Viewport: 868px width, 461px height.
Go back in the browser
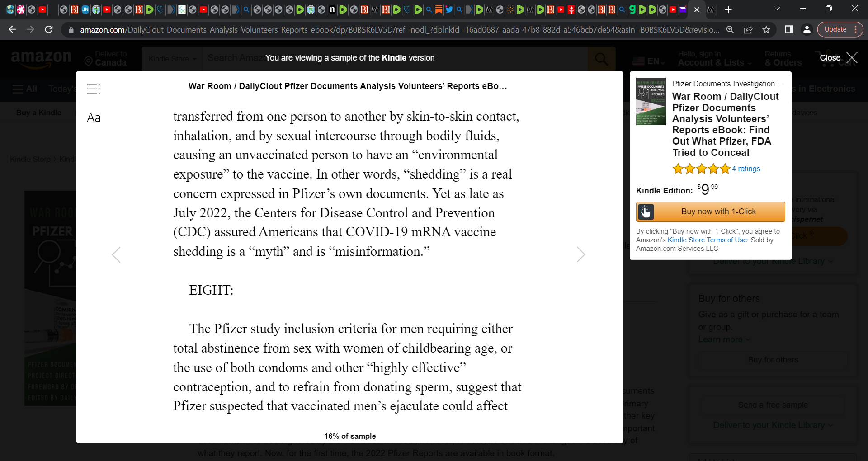point(12,29)
